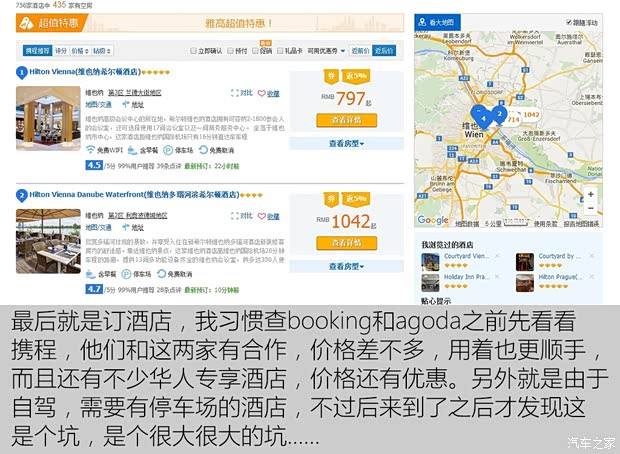Click 对比 compare icon for Hilton Vienna
Image resolution: width=620 pixels, height=454 pixels.
coord(235,93)
